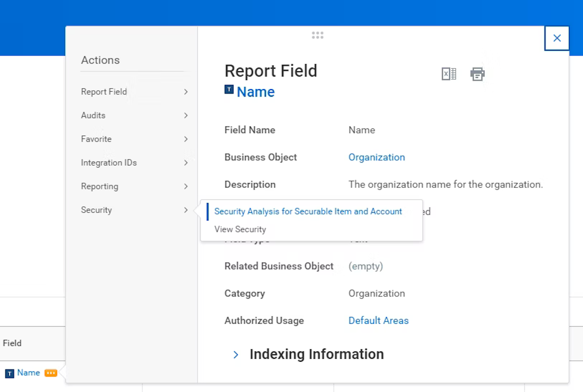Image resolution: width=583 pixels, height=392 pixels.
Task: Click the text icon in bottom row
Action: 9,373
